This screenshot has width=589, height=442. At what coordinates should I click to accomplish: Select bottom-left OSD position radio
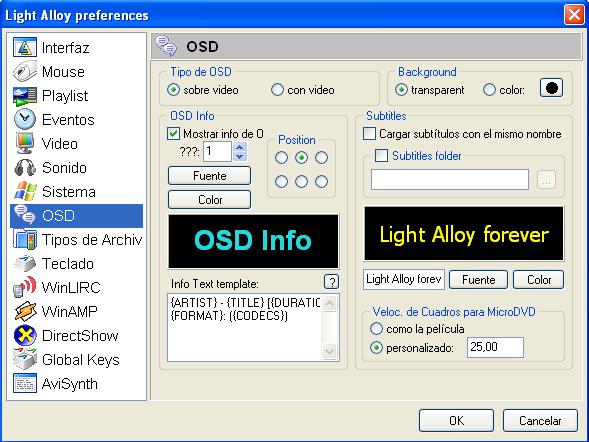click(281, 182)
